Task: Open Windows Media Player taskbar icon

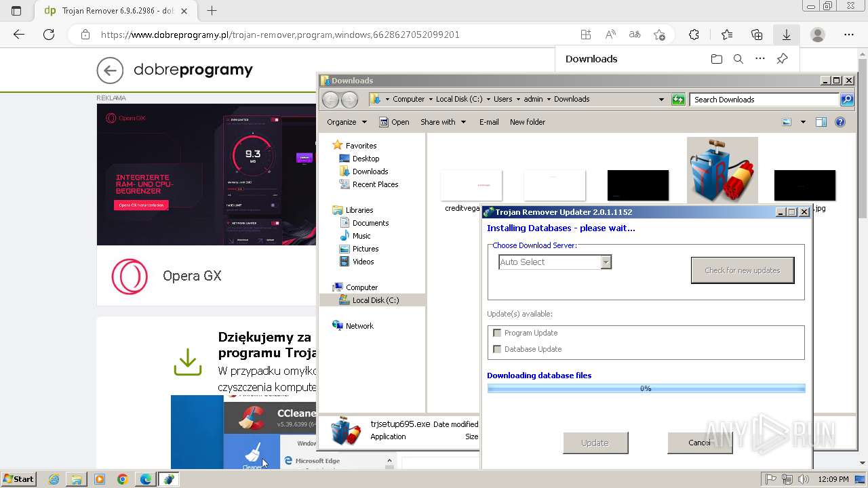Action: pos(100,479)
